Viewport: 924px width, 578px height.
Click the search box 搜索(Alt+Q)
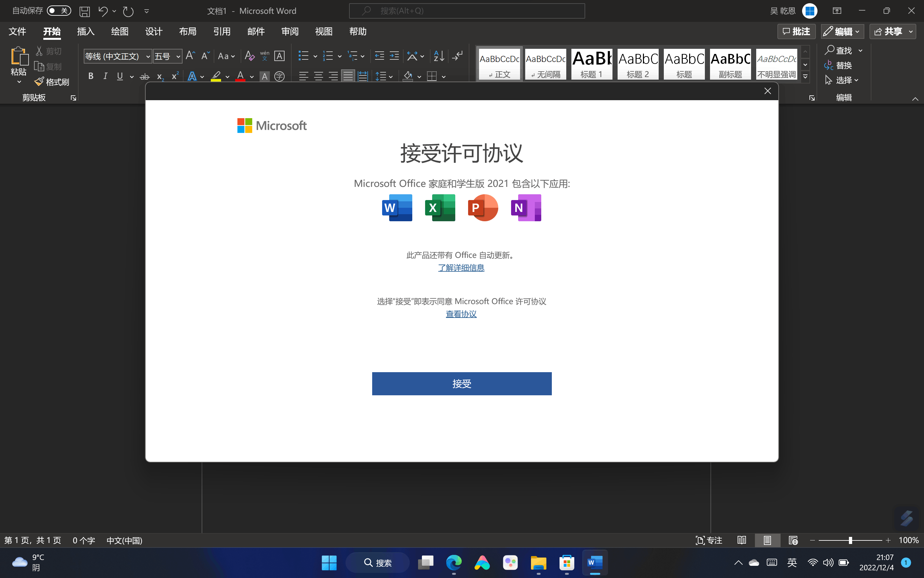(x=466, y=11)
